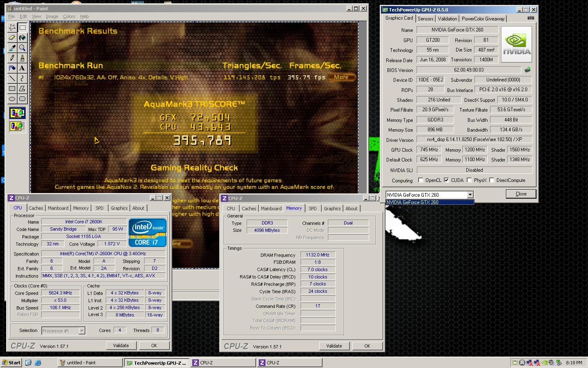Image resolution: width=588 pixels, height=368 pixels.
Task: Choose the Fill With Color bucket tool
Action: point(22,38)
